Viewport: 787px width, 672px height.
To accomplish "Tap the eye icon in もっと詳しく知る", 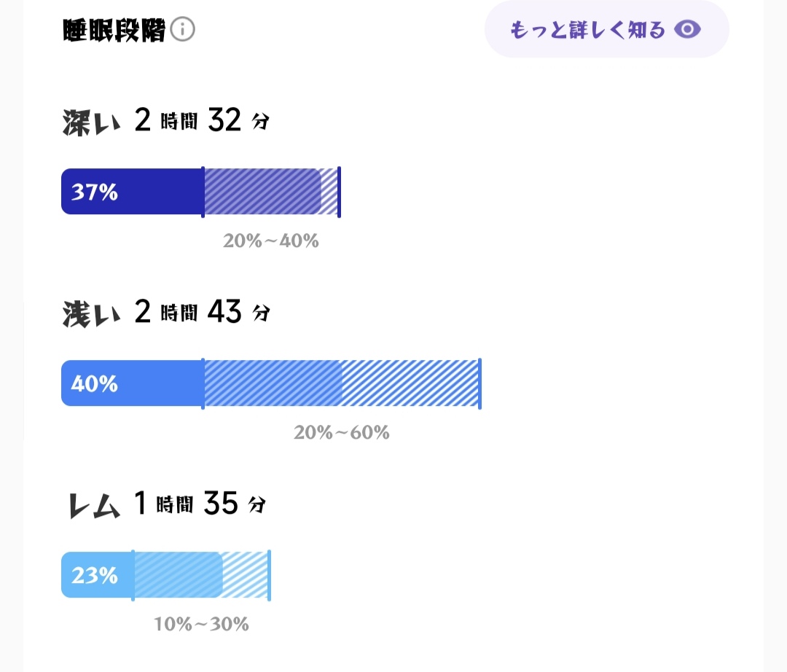I will point(687,29).
